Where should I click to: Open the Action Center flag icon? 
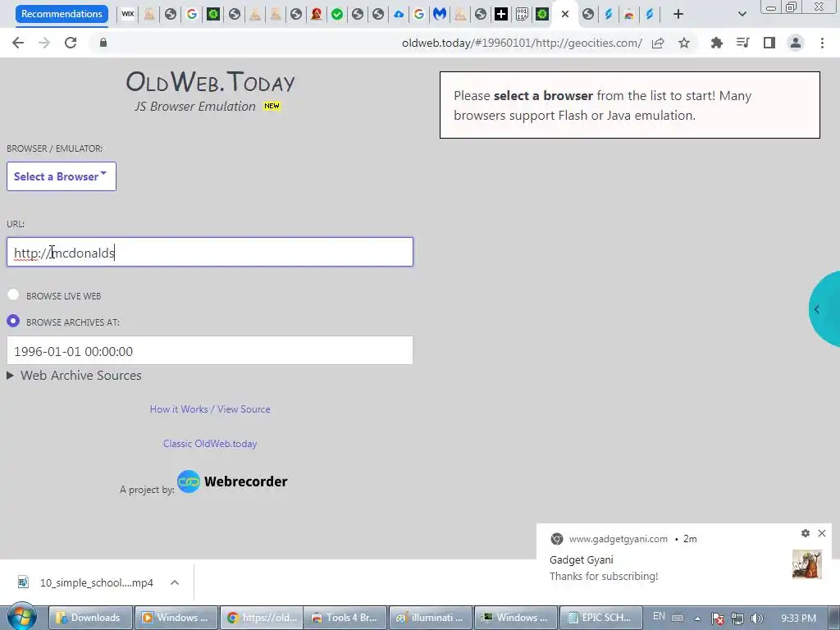click(x=718, y=619)
